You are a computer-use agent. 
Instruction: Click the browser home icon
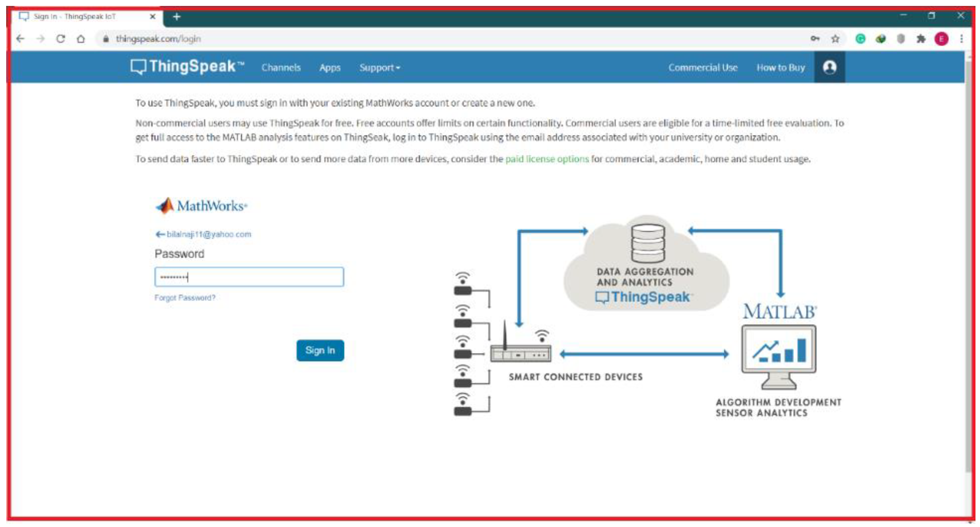tap(81, 39)
